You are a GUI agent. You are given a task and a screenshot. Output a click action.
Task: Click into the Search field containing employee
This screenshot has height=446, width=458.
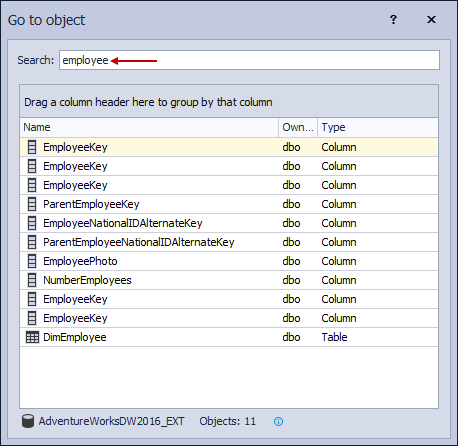[249, 60]
